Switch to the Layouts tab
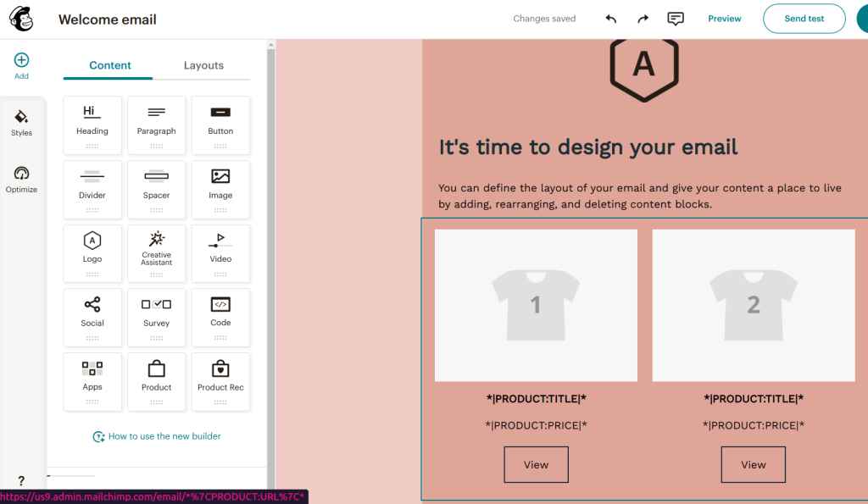This screenshot has height=504, width=868. click(x=203, y=65)
